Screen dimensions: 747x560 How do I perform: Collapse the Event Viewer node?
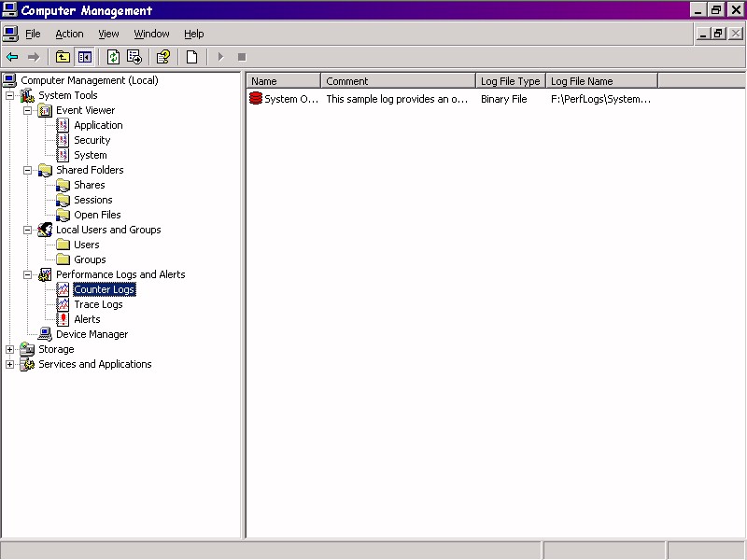point(28,110)
